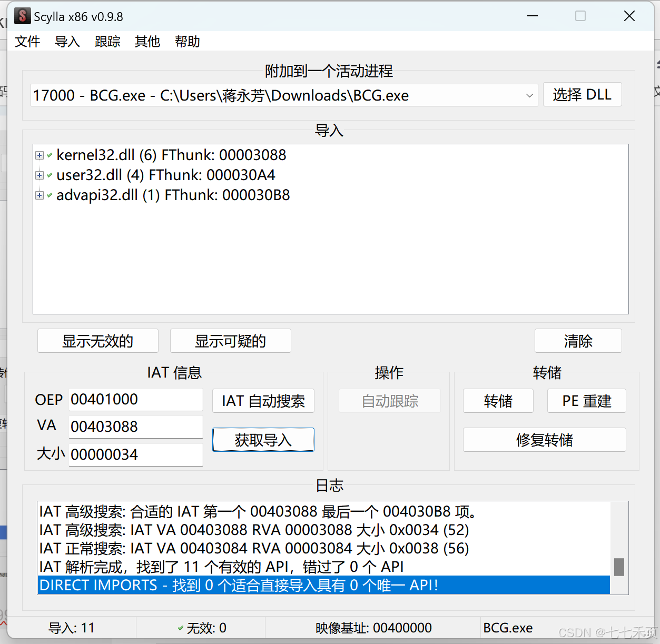Select user32.dll (4) FThunk: 000030A4 row
Image resolution: width=660 pixels, height=644 pixels.
166,175
